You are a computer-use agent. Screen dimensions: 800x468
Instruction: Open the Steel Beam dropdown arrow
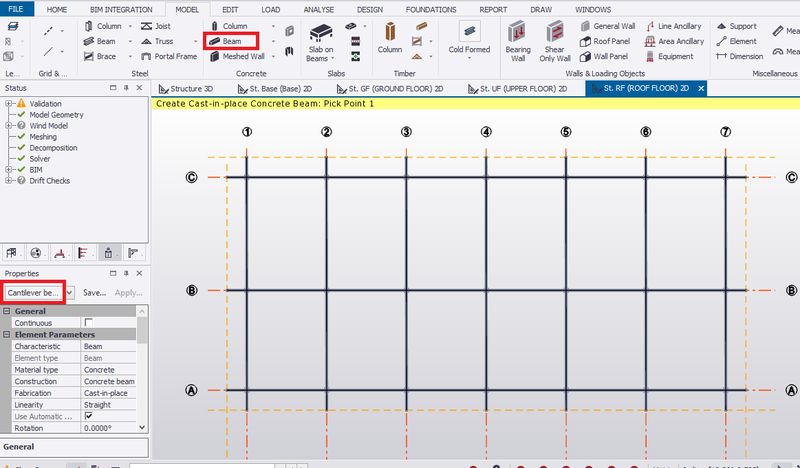[130, 41]
